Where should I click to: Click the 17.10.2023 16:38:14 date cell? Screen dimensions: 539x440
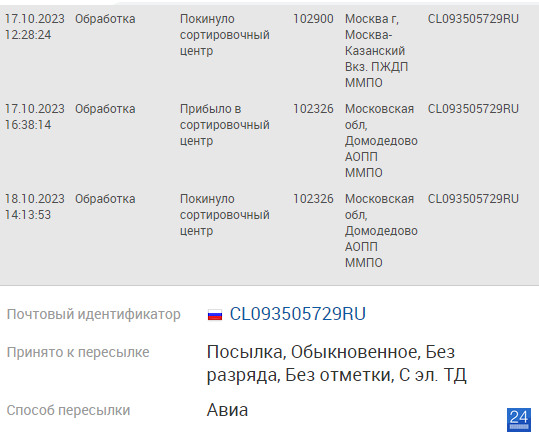click(35, 117)
